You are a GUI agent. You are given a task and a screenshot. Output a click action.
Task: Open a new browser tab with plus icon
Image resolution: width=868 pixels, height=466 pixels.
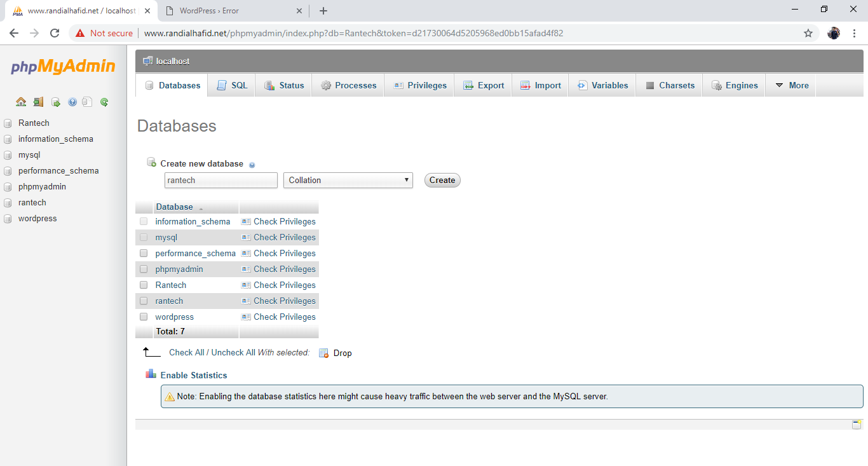pyautogui.click(x=323, y=11)
